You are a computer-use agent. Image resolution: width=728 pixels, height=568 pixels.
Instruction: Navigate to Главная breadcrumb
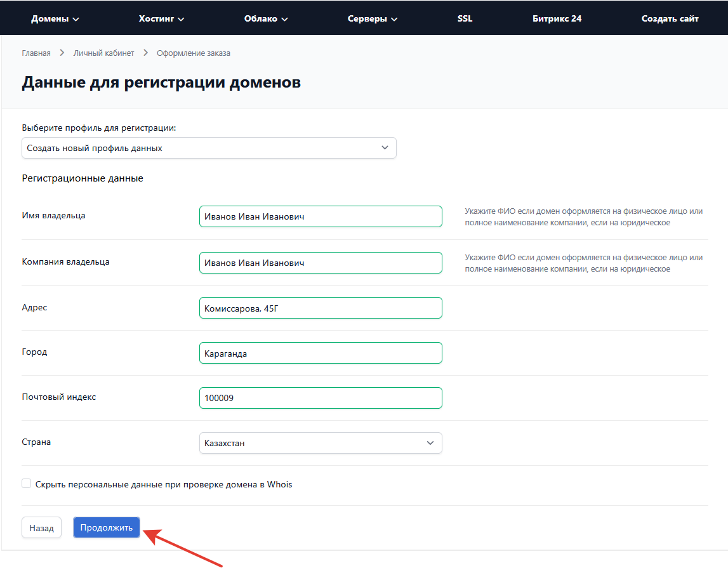click(x=36, y=53)
